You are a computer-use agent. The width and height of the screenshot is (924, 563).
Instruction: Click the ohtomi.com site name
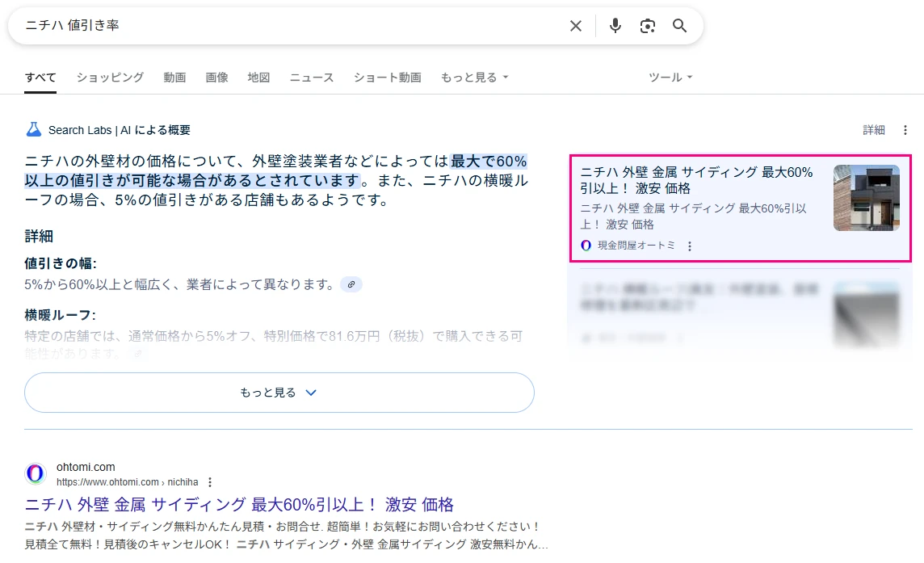(x=86, y=467)
